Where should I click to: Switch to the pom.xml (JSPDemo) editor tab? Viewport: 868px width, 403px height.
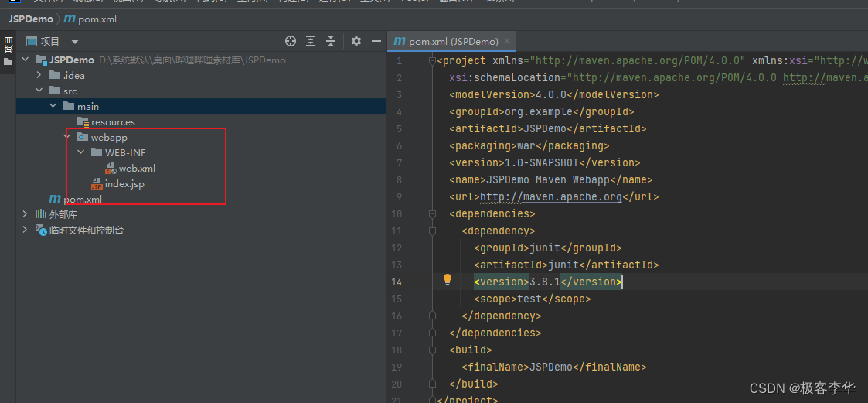tap(452, 42)
